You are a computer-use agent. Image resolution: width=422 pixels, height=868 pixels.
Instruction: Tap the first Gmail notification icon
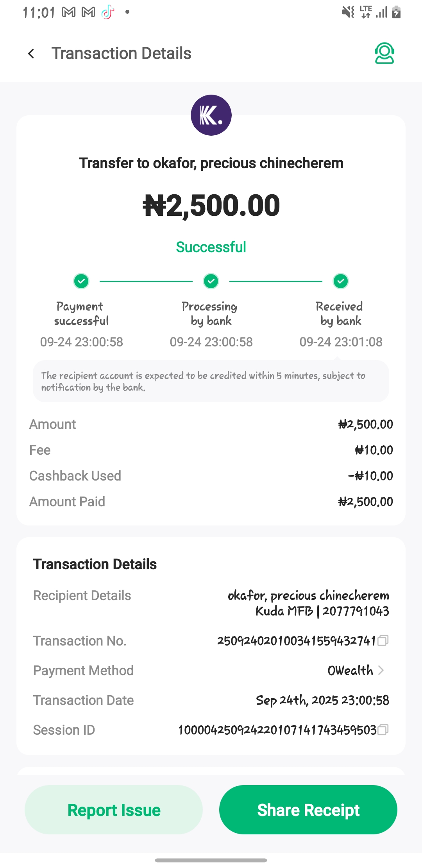(69, 13)
